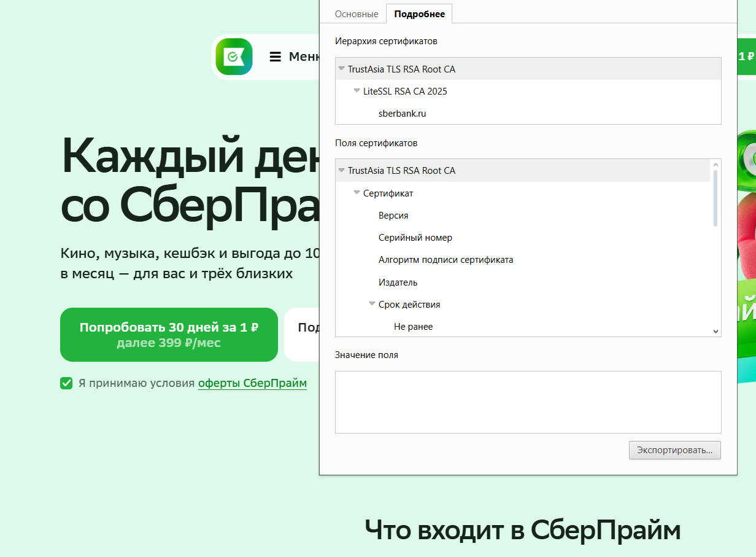Click inside the Значение поля box
Image resolution: width=756 pixels, height=557 pixels.
click(x=528, y=402)
